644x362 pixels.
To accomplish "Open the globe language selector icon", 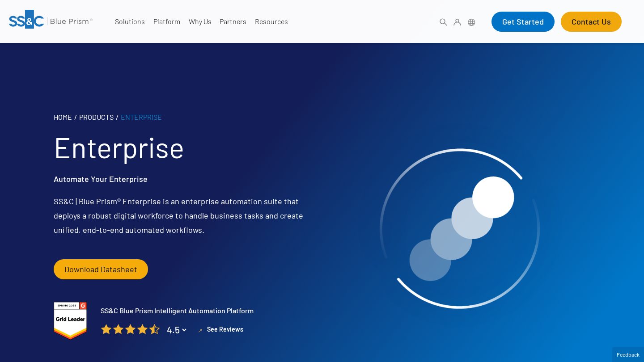I will tap(471, 22).
